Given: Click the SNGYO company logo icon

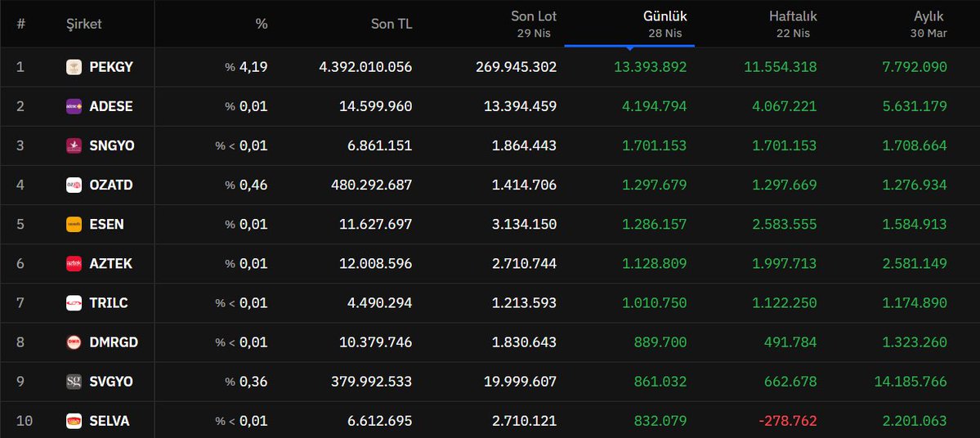Looking at the screenshot, I should pyautogui.click(x=74, y=145).
